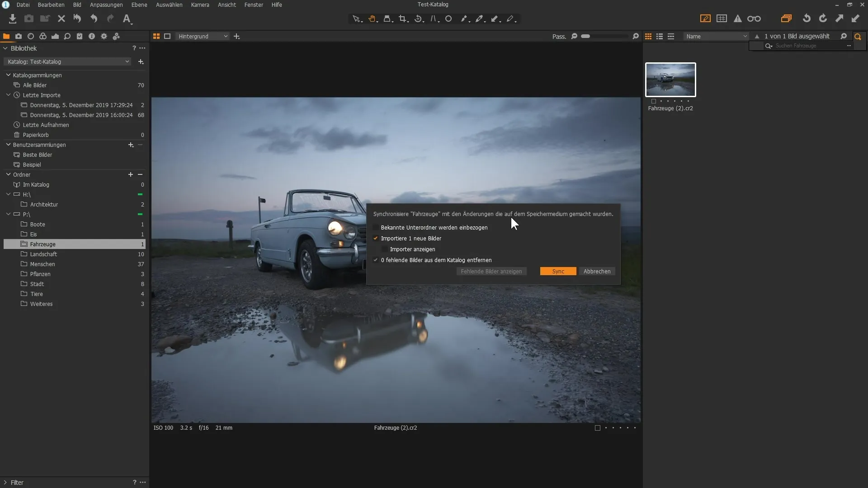Viewport: 868px width, 488px height.
Task: Open the Batch gears tool tab
Action: click(x=116, y=36)
